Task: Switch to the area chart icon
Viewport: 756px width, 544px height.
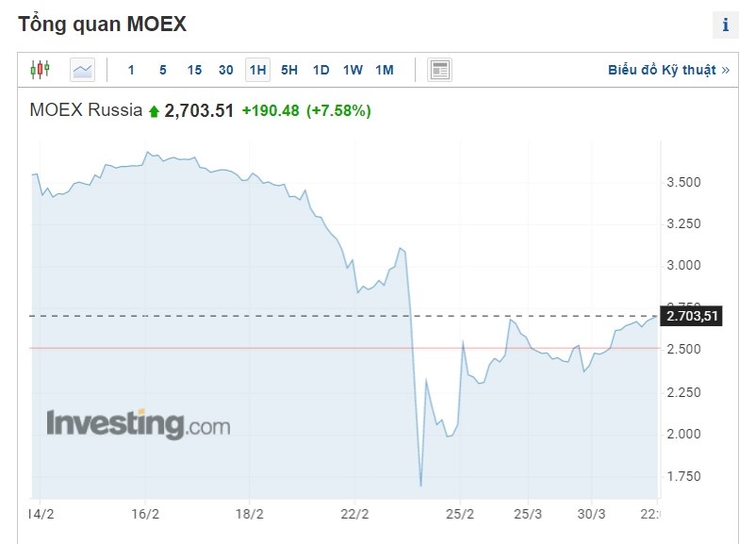Action: (x=83, y=69)
